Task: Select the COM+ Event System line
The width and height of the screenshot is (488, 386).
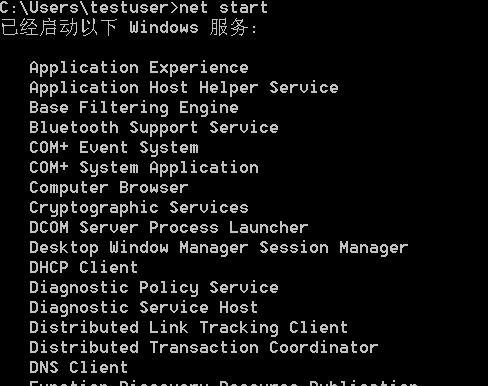Action: 114,148
